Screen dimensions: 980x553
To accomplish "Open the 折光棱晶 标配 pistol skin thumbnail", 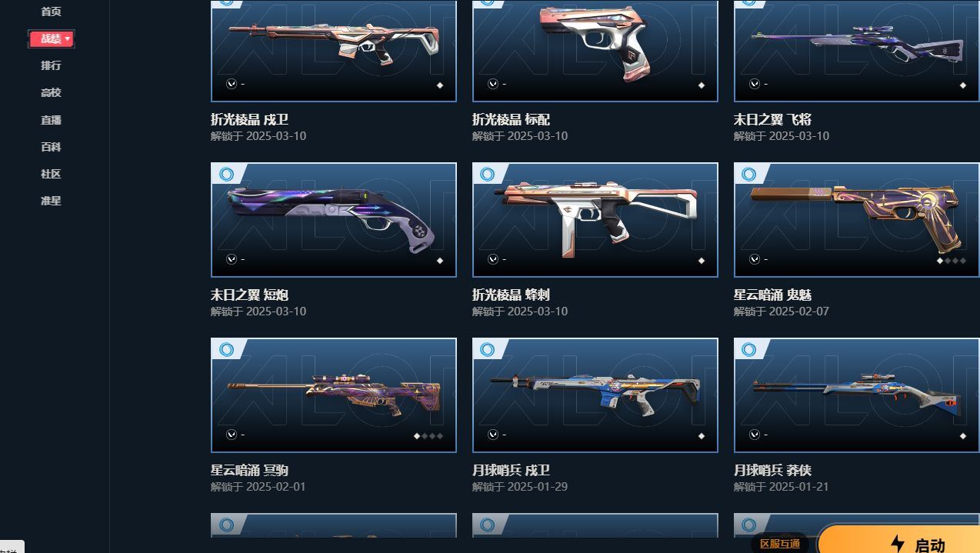I will (x=595, y=51).
